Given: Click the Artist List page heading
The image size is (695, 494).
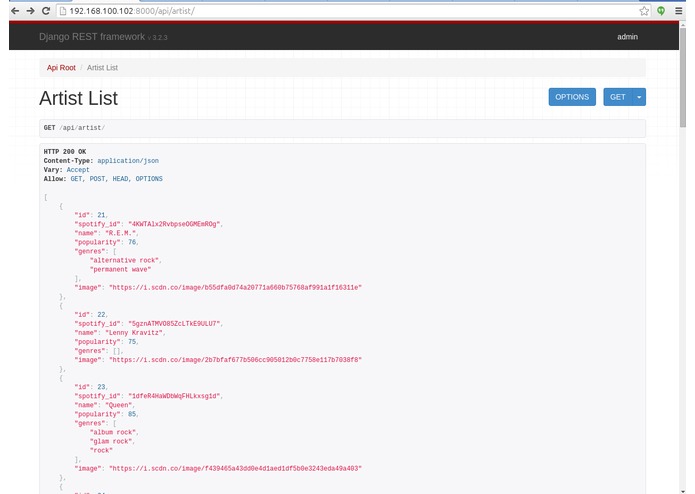Looking at the screenshot, I should 78,98.
